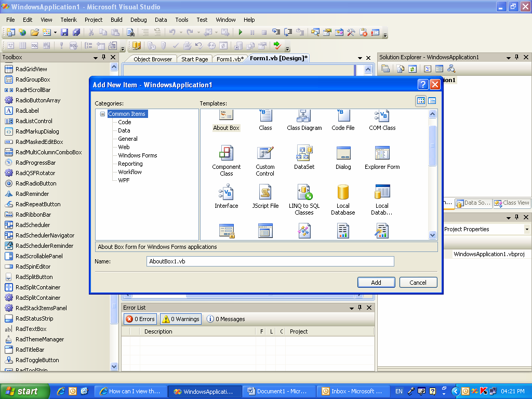This screenshot has width=532, height=399.
Task: Open the Toolbox window position dropdown arrow
Action: 96,58
